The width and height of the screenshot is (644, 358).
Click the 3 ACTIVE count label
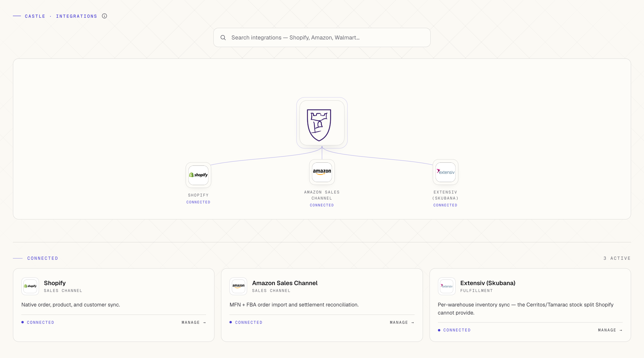[617, 258]
